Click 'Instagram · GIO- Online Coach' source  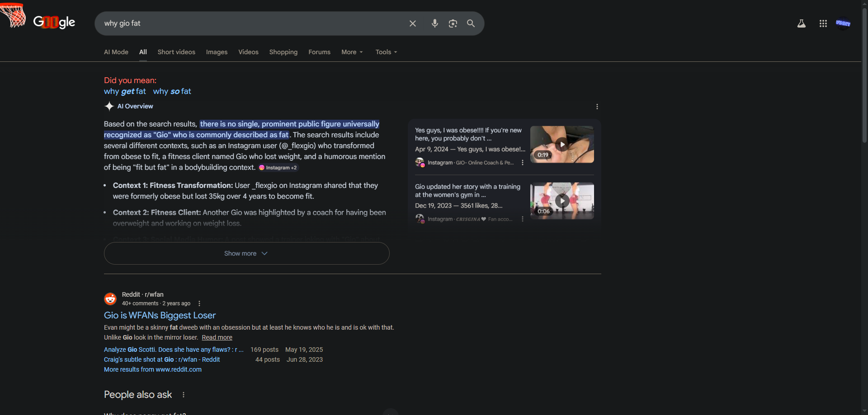pyautogui.click(x=471, y=163)
